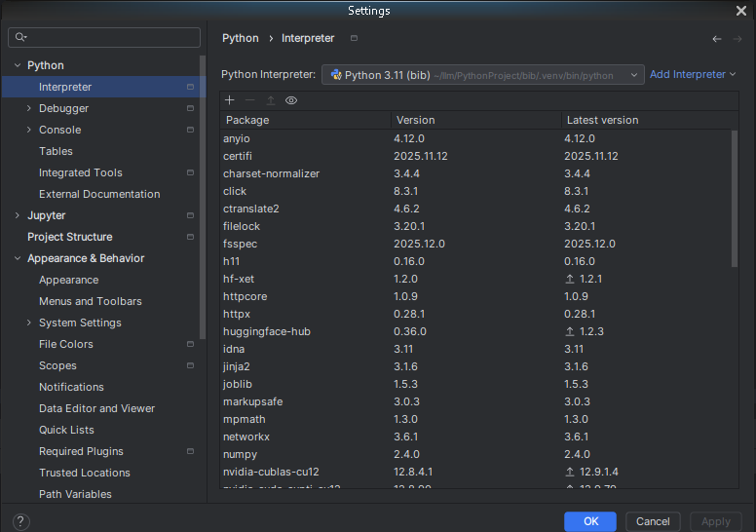This screenshot has width=756, height=532.
Task: Click upgrade arrow next to hf-xet 1.2.1
Action: (x=570, y=279)
